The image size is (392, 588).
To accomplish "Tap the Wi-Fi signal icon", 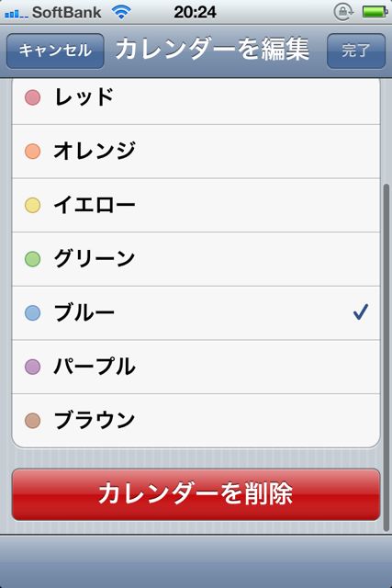I will click(x=121, y=12).
